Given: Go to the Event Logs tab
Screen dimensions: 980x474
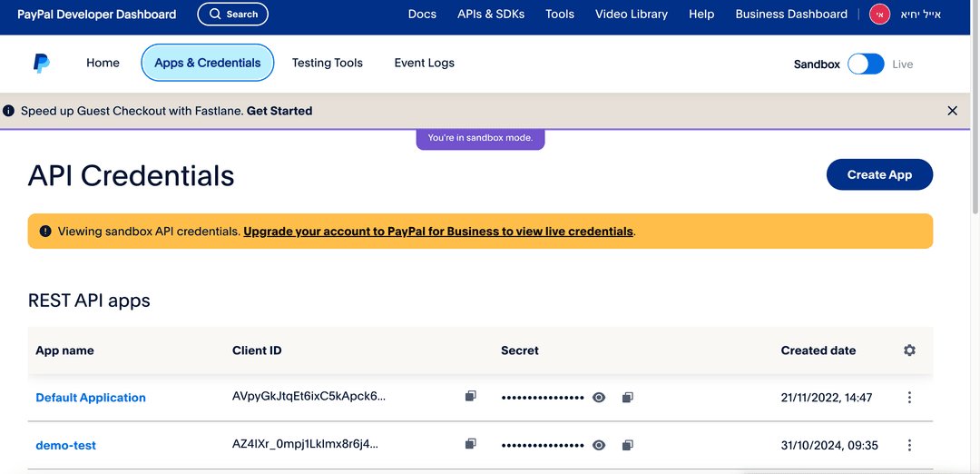Looking at the screenshot, I should [424, 63].
